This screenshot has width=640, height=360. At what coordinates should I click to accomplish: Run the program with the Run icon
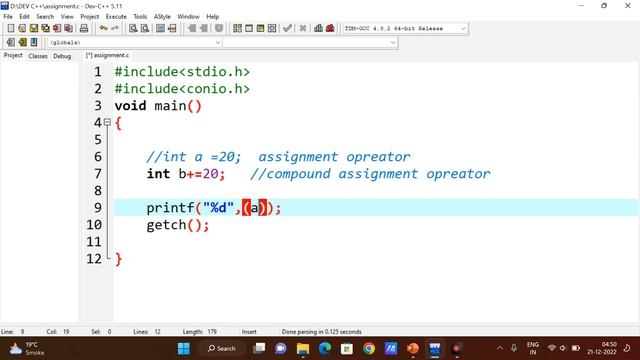249,28
